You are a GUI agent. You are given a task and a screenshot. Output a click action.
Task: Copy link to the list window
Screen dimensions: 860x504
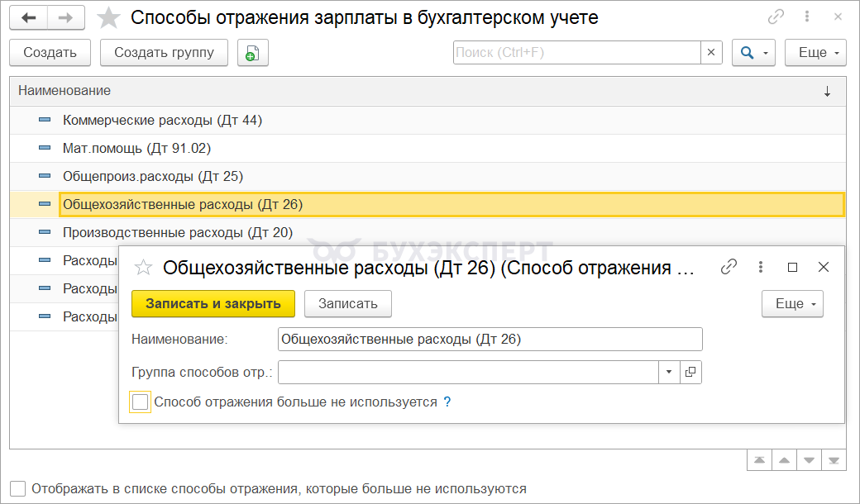[x=776, y=17]
